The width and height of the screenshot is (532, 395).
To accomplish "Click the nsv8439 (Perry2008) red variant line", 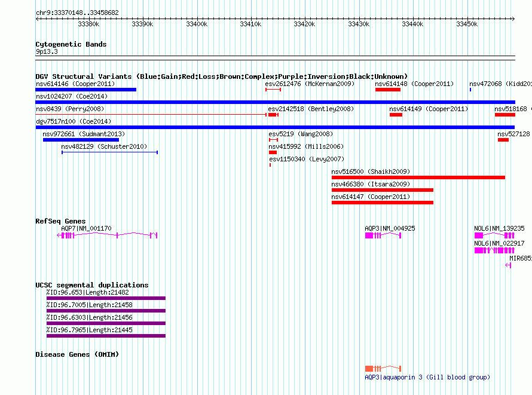I will point(151,115).
